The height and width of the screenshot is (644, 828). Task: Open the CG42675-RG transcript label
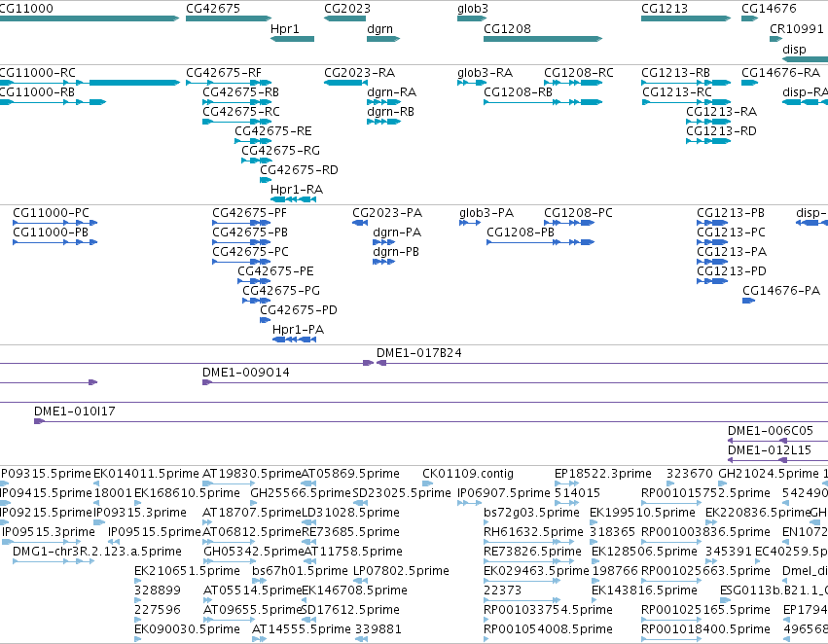click(x=280, y=151)
